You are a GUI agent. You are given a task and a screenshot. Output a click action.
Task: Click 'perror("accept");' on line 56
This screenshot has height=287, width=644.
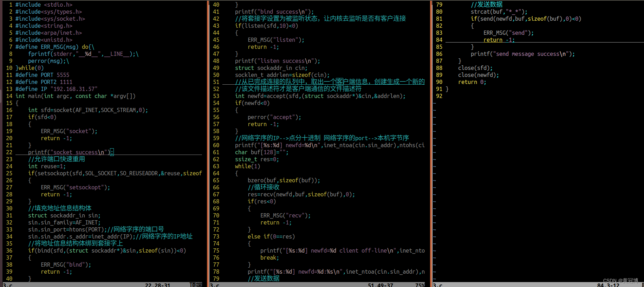click(274, 117)
